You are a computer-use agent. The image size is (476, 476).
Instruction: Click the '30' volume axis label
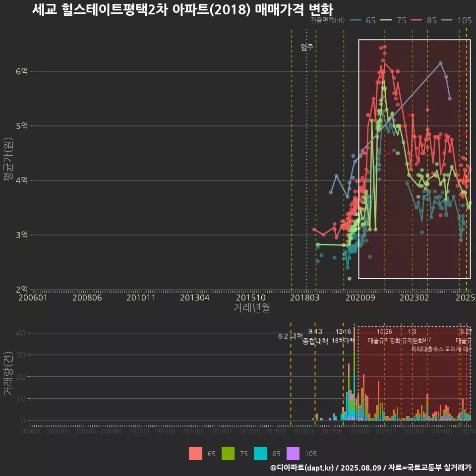point(21,355)
